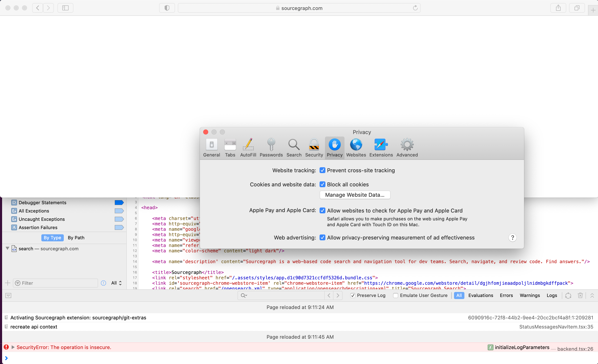Open console search options magnifier dropdown
This screenshot has height=364, width=598.
point(244,295)
